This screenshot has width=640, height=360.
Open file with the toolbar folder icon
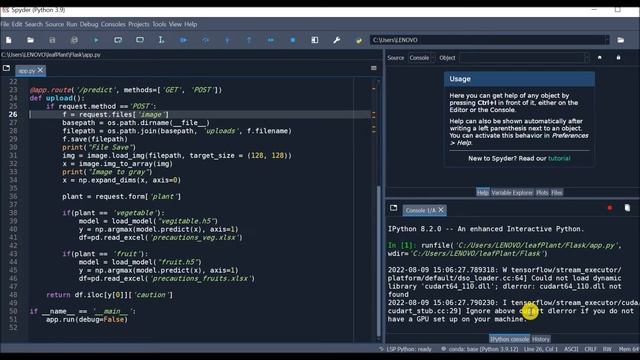(x=30, y=40)
